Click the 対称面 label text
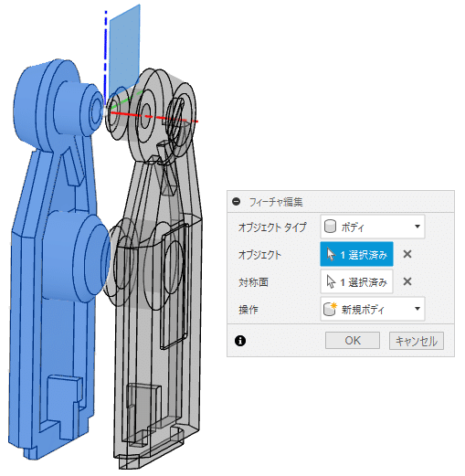The image size is (465, 476). tap(253, 282)
